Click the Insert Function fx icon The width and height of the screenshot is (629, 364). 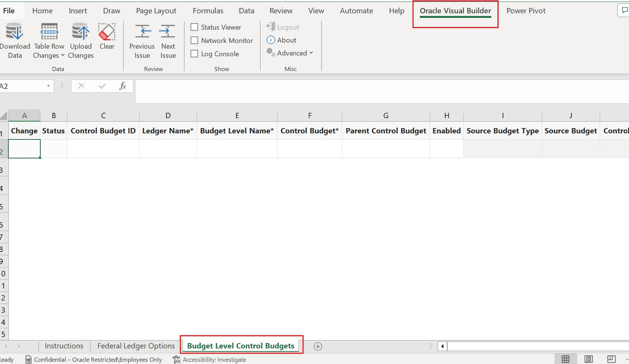coord(122,86)
